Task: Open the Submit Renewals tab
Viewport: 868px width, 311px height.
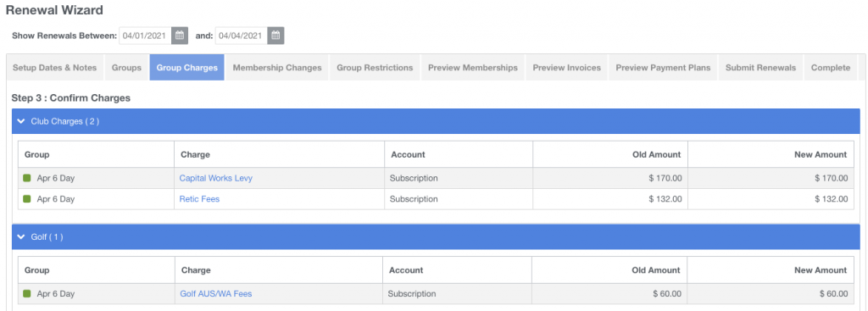Action: (x=760, y=68)
